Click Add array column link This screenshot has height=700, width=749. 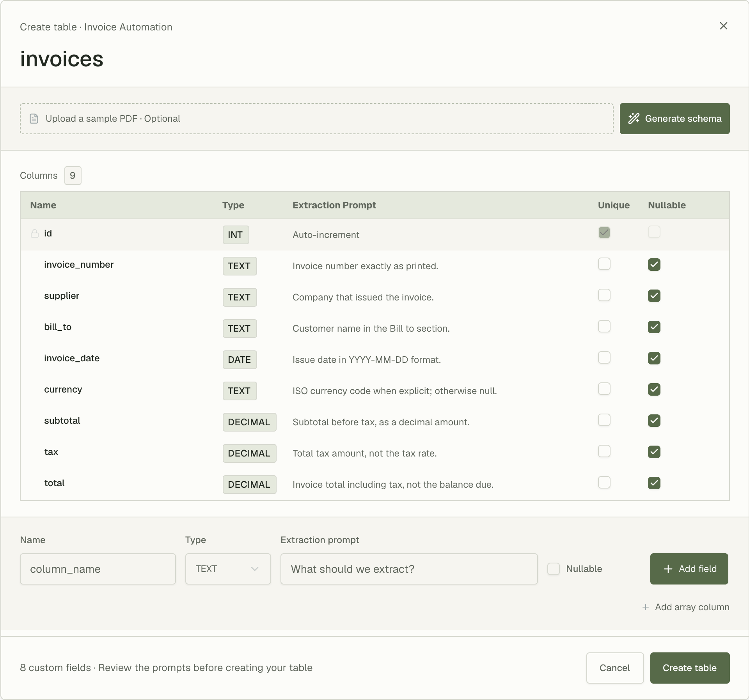point(686,607)
